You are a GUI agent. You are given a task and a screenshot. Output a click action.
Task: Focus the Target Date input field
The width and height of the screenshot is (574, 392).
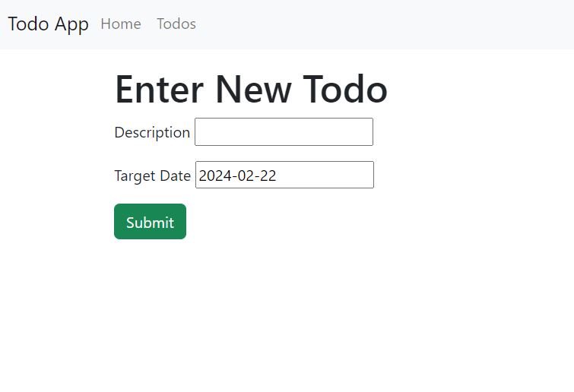click(x=284, y=175)
